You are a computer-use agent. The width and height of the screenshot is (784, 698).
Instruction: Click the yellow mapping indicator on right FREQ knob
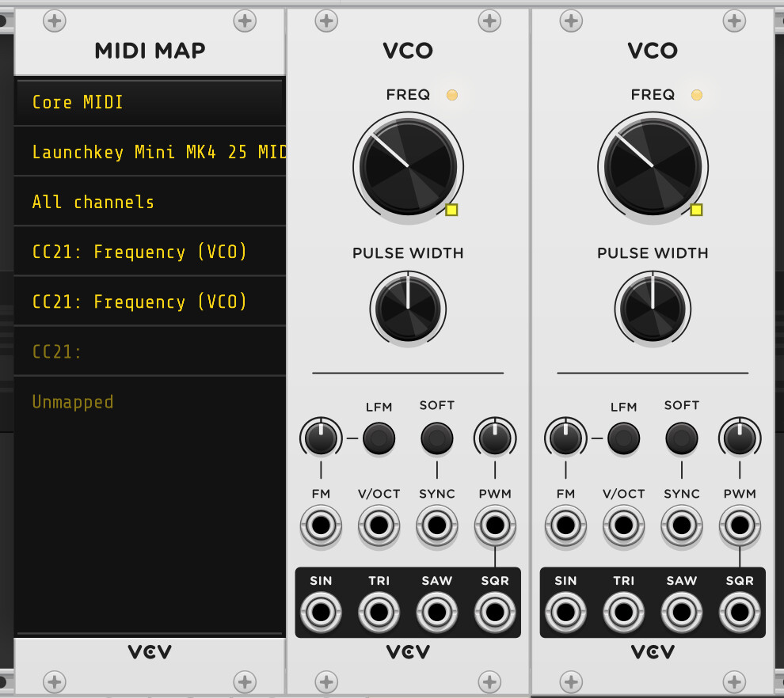(x=696, y=210)
